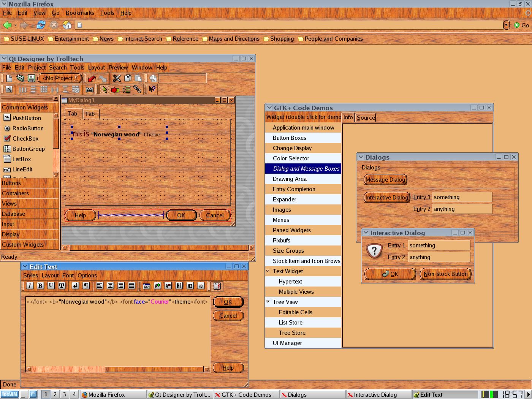Apply H1 heading in Edit Text toolbar
Image resolution: width=532 pixels, height=399 pixels.
(x=179, y=286)
